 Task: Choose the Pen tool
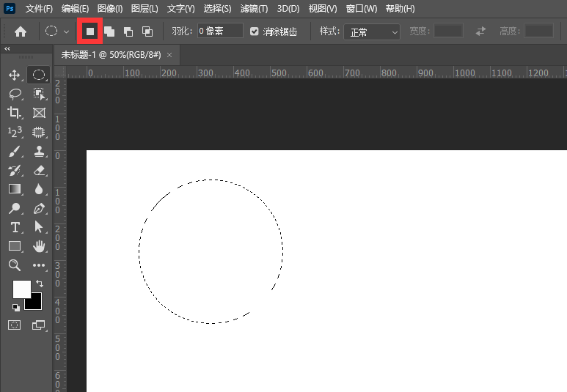click(x=39, y=209)
